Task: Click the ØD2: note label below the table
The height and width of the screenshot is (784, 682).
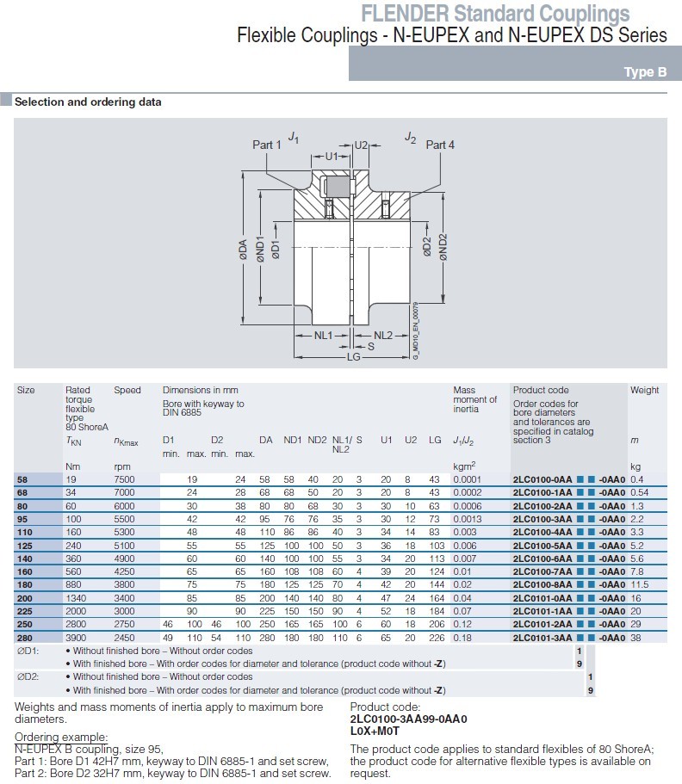Action: [x=28, y=676]
